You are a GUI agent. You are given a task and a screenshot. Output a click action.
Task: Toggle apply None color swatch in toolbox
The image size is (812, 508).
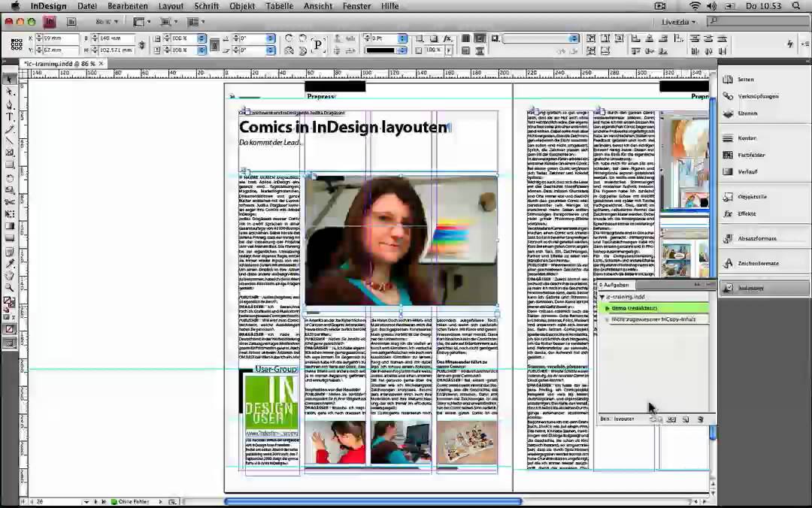9,329
